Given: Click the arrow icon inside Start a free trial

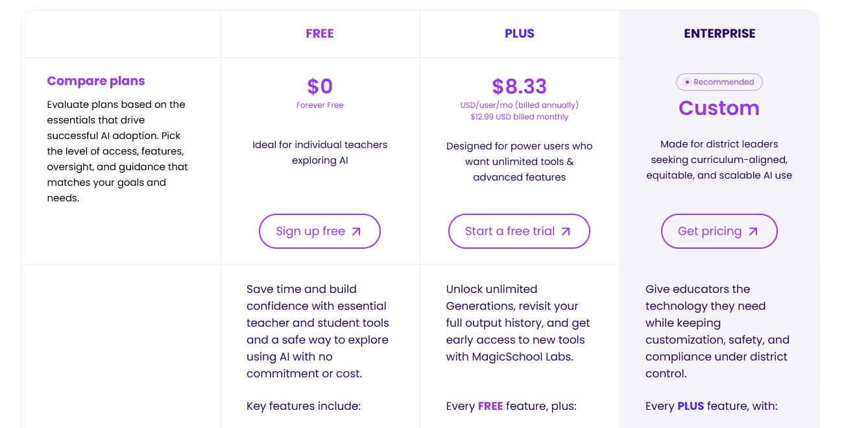Looking at the screenshot, I should (x=565, y=231).
